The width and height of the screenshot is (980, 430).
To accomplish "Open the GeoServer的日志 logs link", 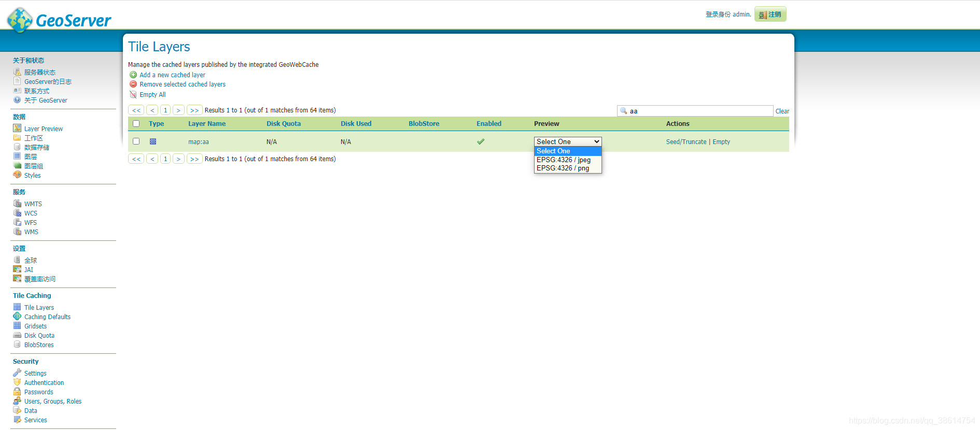I will click(48, 81).
